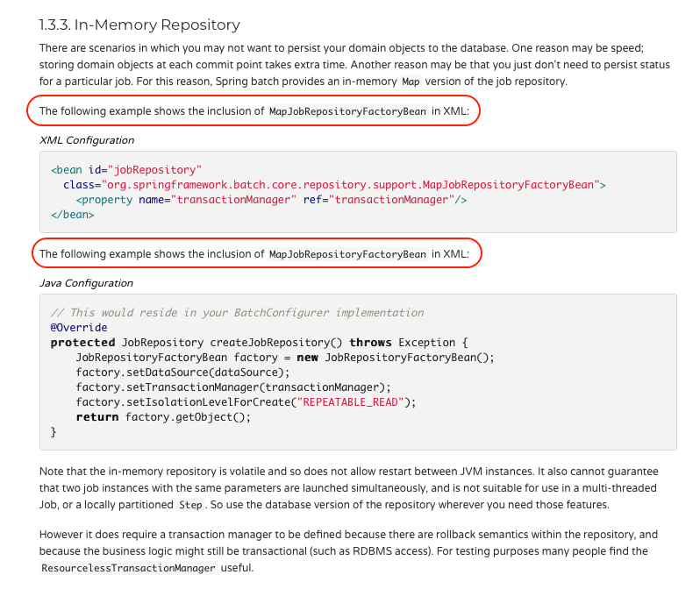Click the Java Configuration caption
The image size is (700, 589).
click(x=86, y=283)
